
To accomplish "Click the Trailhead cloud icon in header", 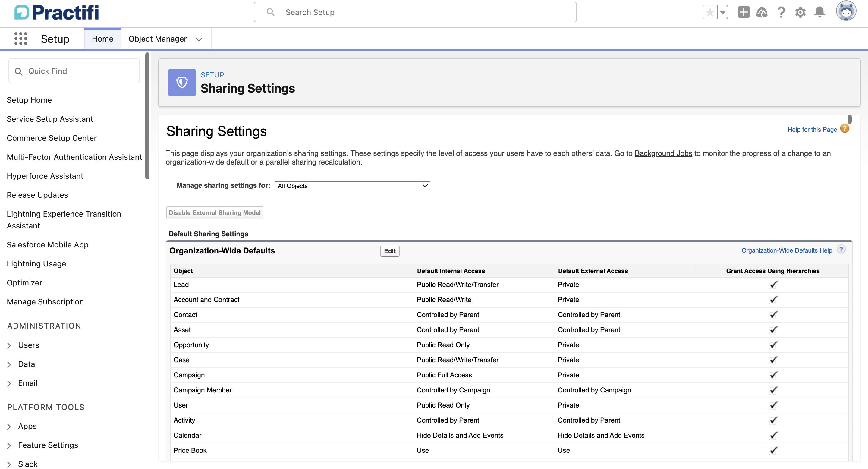I will pos(762,12).
